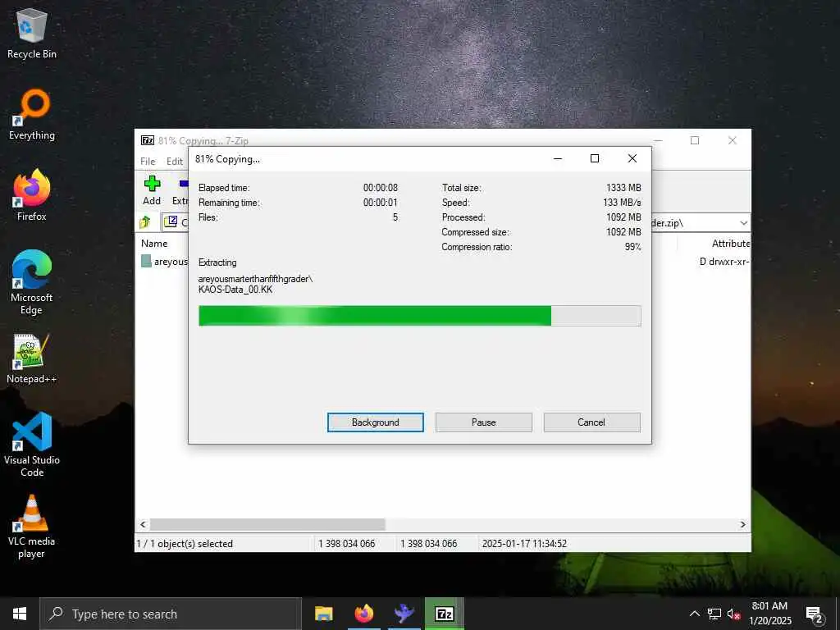Click the horizontal scrollbar thumb
The width and height of the screenshot is (840, 630).
(x=267, y=524)
